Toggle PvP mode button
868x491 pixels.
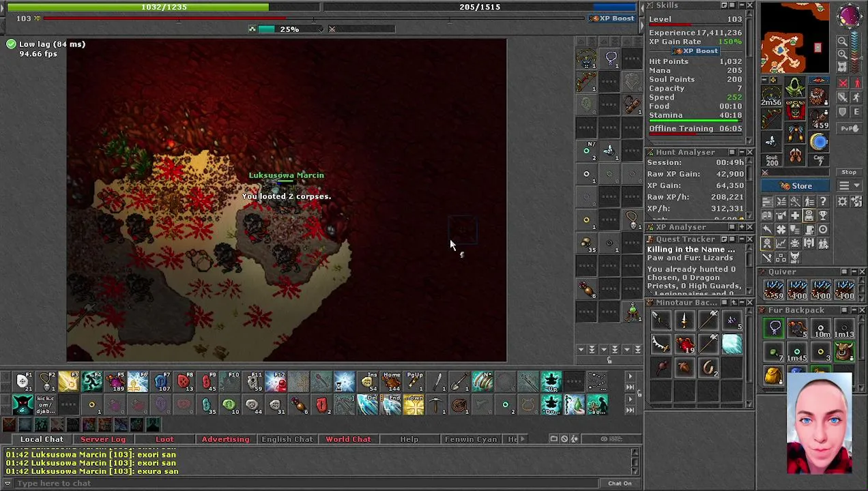click(850, 128)
